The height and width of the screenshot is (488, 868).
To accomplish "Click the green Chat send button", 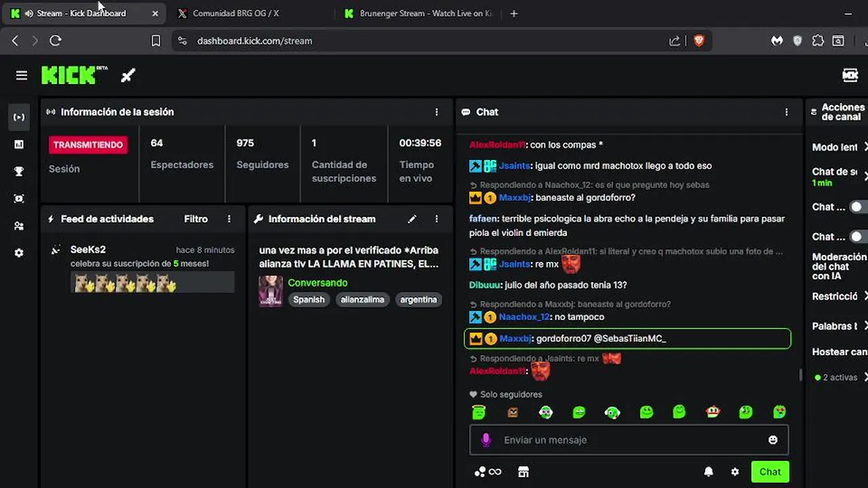I will (x=770, y=472).
